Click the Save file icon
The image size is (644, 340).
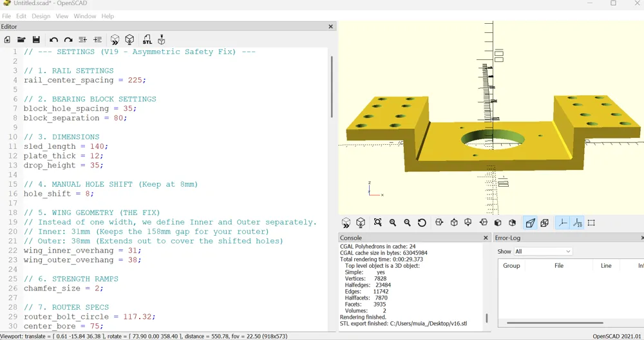36,40
